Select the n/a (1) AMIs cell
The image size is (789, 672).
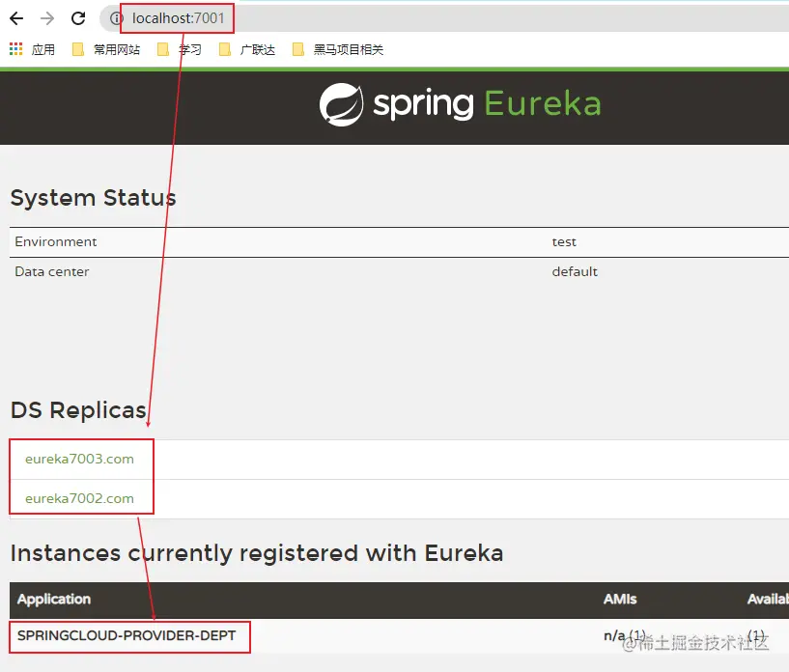(x=625, y=635)
